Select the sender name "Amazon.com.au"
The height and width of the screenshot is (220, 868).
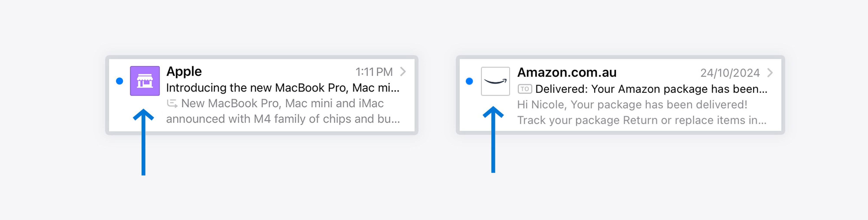pos(567,72)
